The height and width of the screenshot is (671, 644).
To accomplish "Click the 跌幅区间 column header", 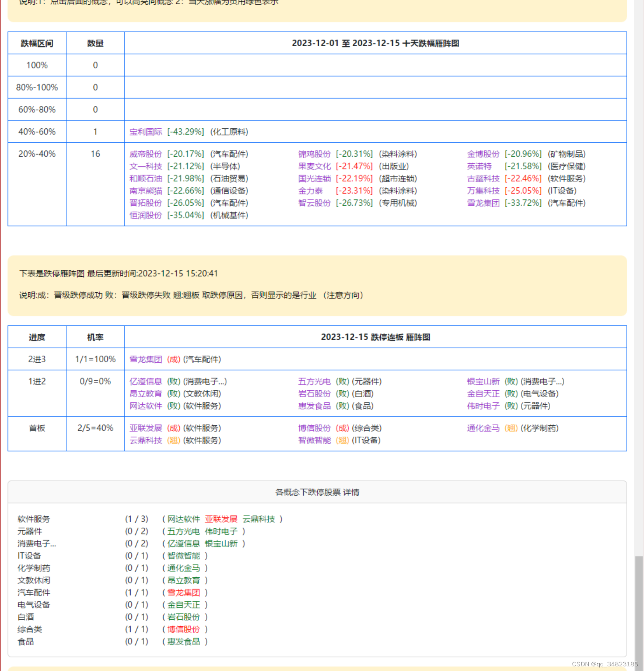I will pos(37,43).
